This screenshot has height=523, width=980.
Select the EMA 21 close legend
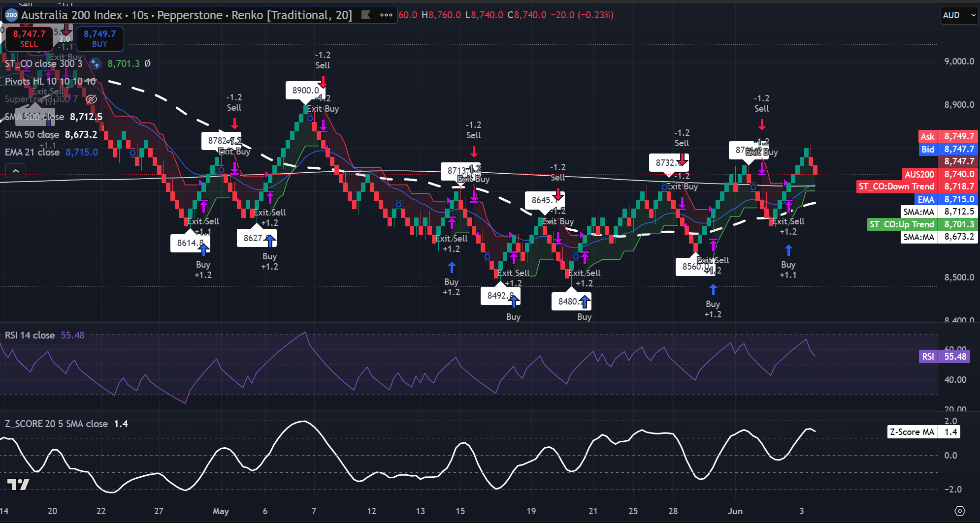pos(32,152)
